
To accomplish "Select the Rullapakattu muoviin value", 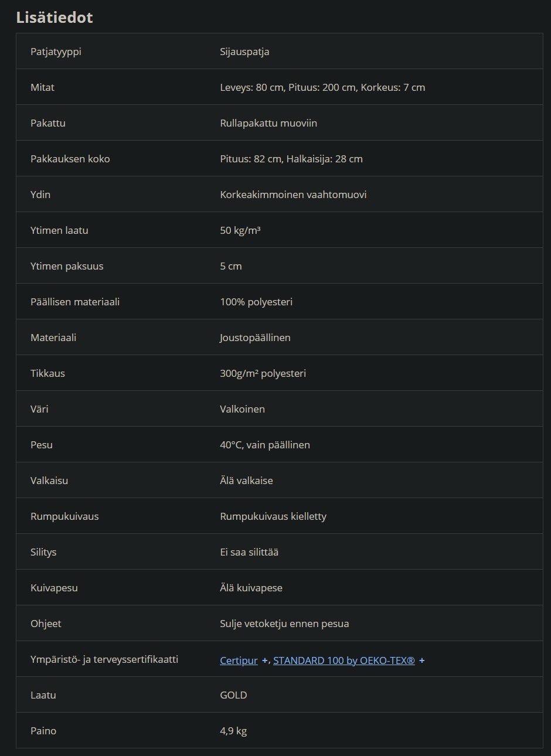I will (x=268, y=123).
